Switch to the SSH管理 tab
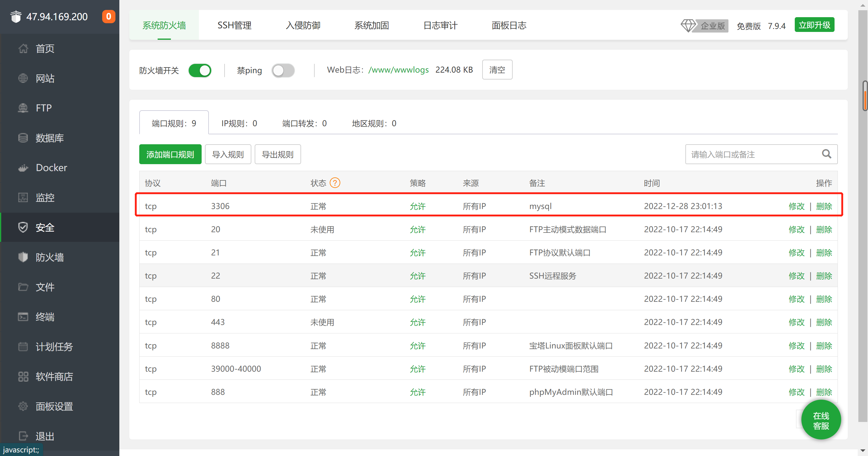Screen dimensions: 868x456 pos(234,25)
